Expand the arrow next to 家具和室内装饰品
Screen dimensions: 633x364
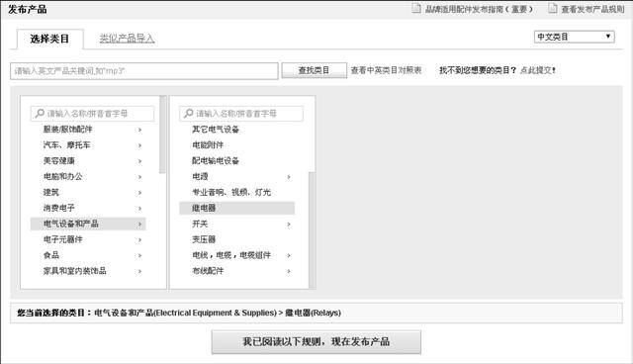139,271
